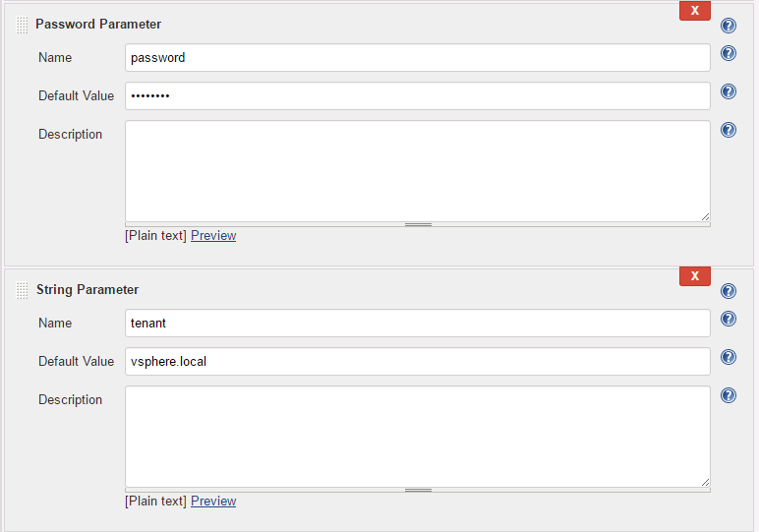Delete the Password Parameter with red X
Viewport: 759px width, 532px height.
(x=694, y=11)
